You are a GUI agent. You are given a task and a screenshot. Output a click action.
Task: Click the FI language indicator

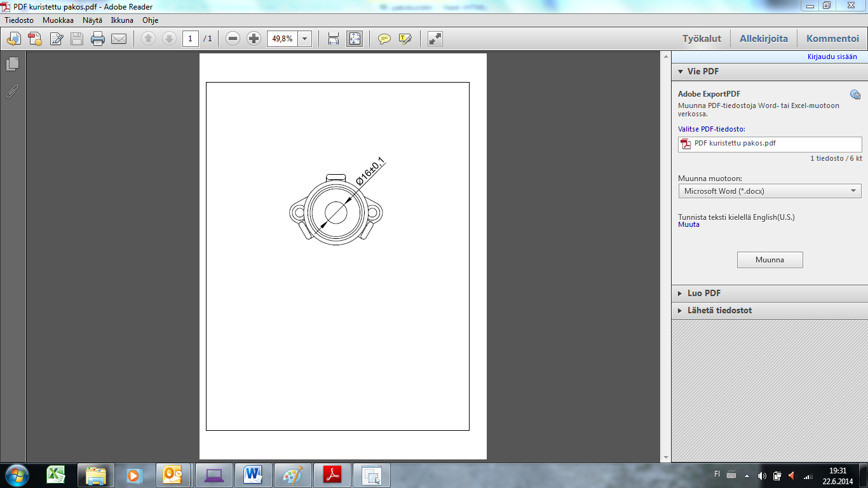pyautogui.click(x=717, y=473)
